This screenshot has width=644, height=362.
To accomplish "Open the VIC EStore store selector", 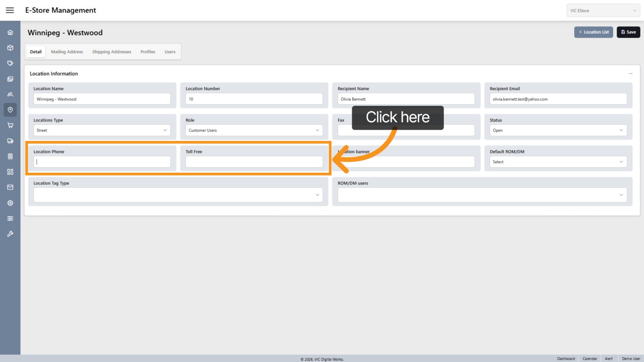I will (x=603, y=11).
